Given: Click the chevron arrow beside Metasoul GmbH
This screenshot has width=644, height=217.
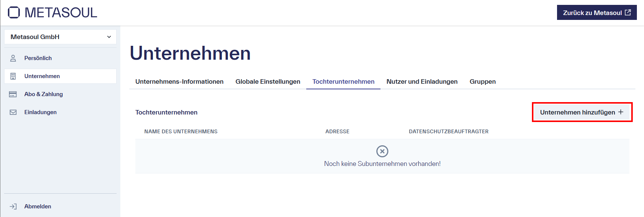Looking at the screenshot, I should coord(109,37).
